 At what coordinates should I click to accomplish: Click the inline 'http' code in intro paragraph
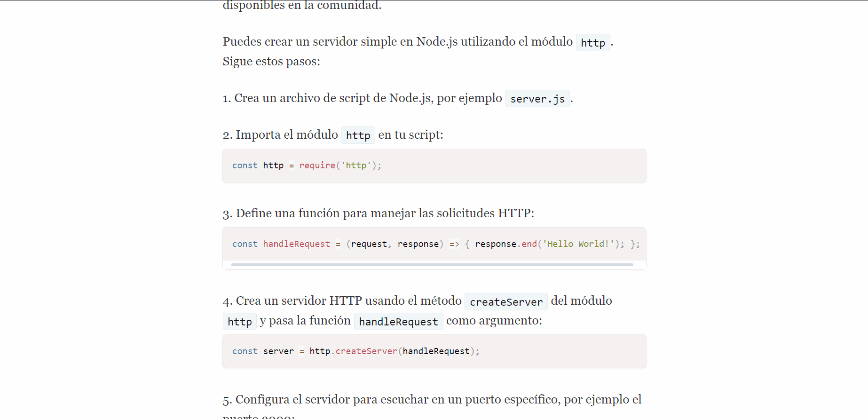tap(592, 43)
